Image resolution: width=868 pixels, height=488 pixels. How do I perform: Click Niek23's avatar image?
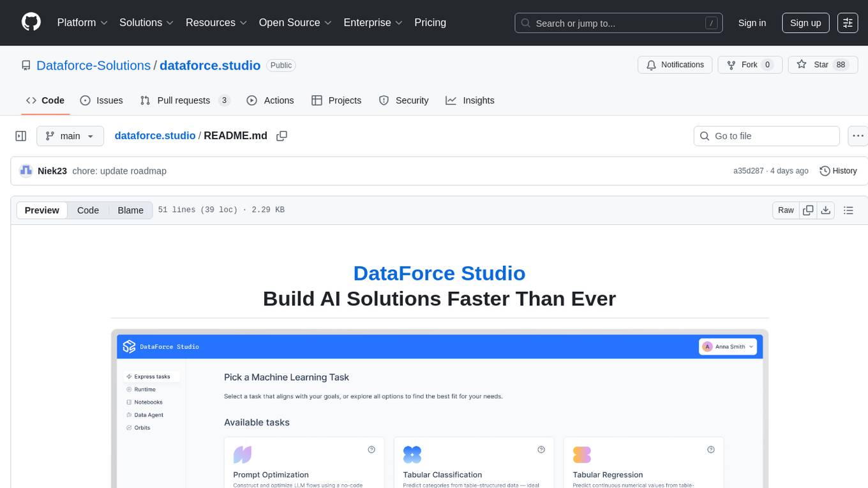tap(26, 171)
